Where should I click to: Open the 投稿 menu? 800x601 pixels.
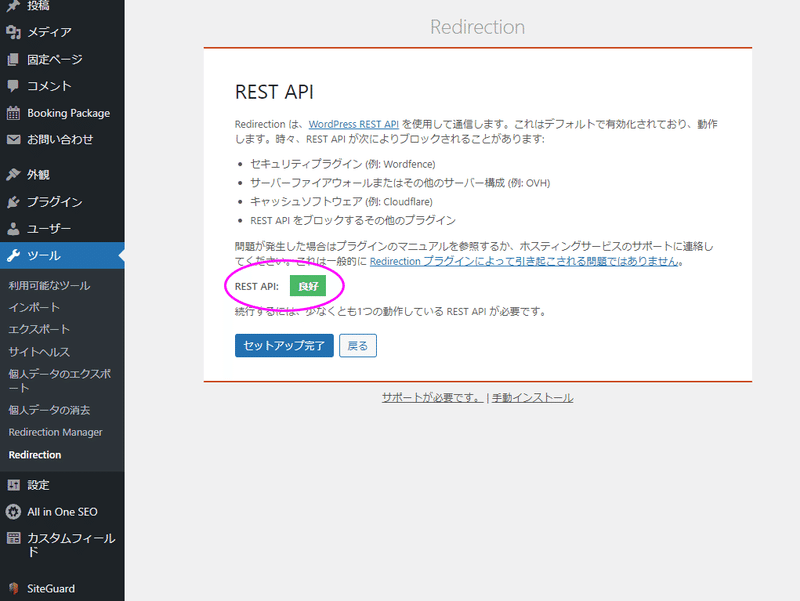[x=38, y=5]
